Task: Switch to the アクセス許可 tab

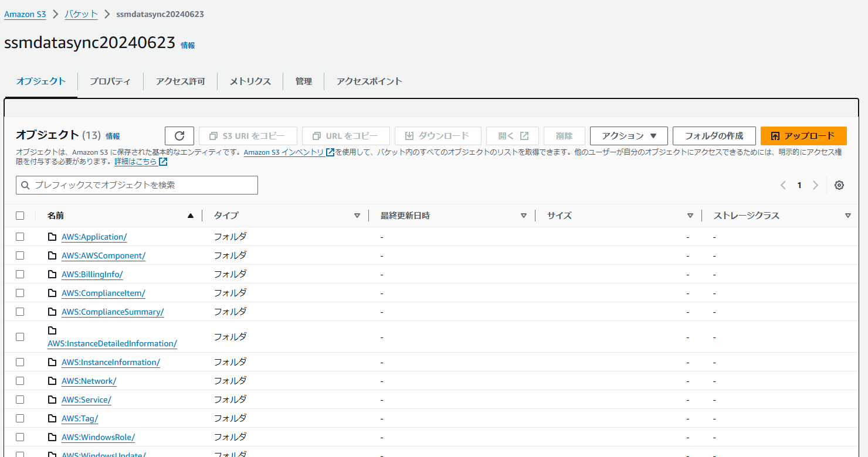Action: click(x=181, y=81)
